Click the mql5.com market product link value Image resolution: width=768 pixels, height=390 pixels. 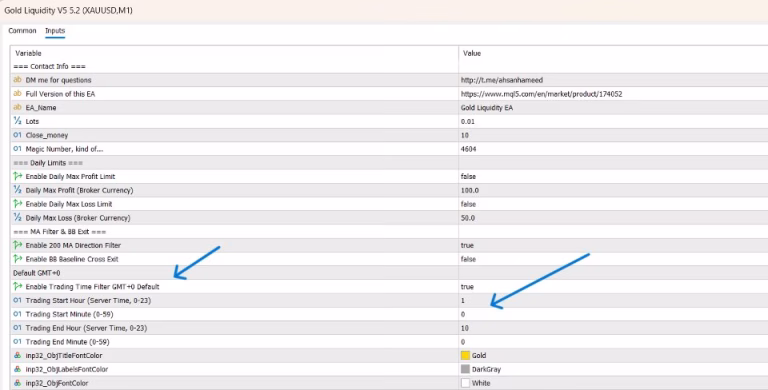click(541, 94)
